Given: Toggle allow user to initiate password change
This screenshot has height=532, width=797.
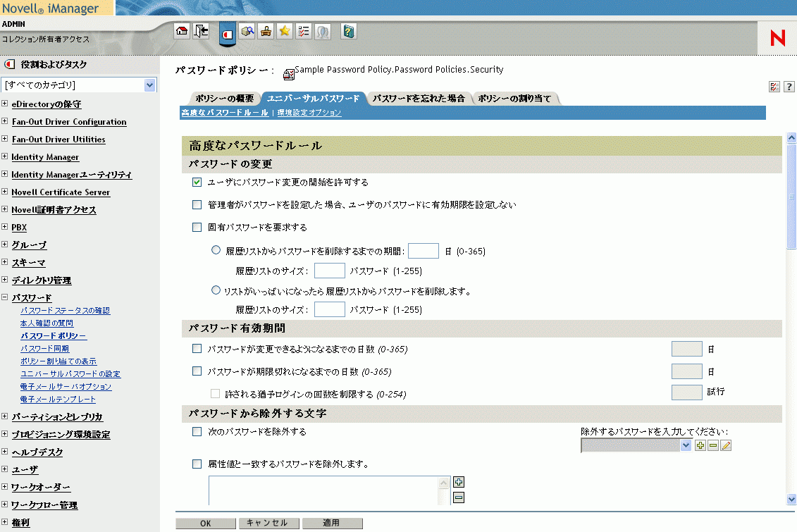Looking at the screenshot, I should 197,182.
